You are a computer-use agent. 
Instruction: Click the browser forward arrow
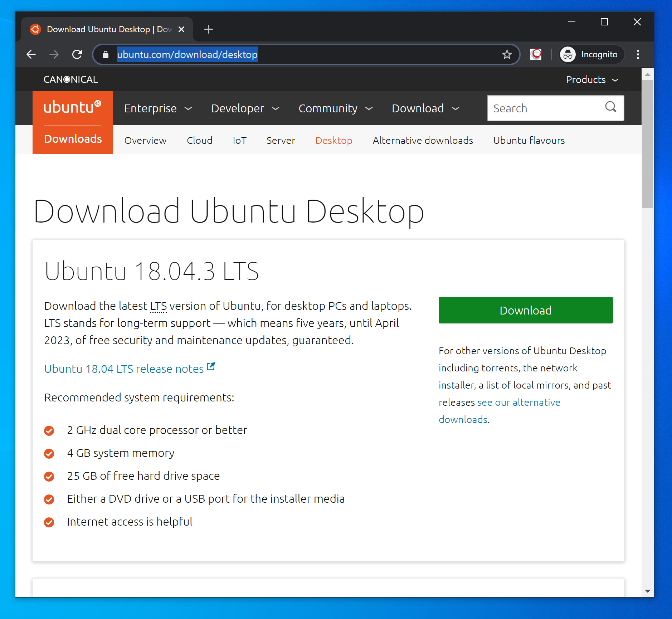54,54
